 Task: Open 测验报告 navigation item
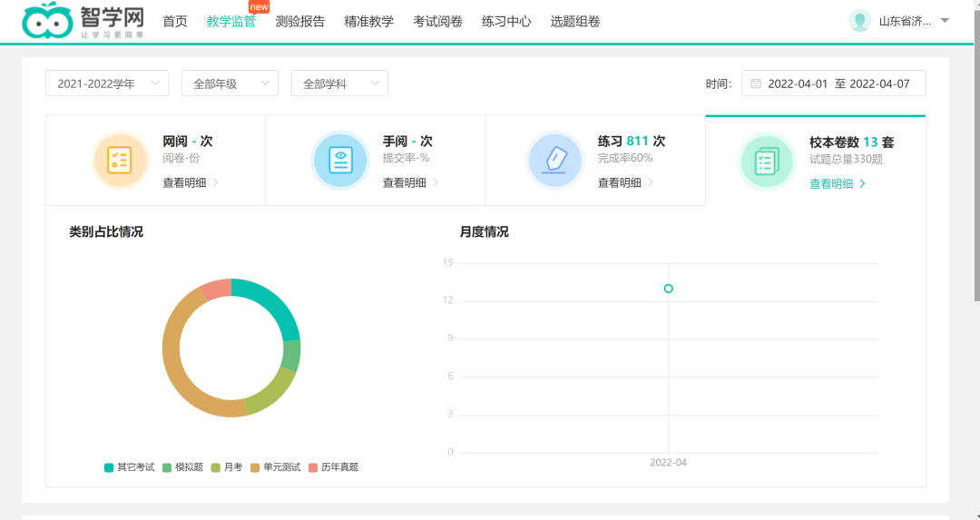pyautogui.click(x=300, y=21)
